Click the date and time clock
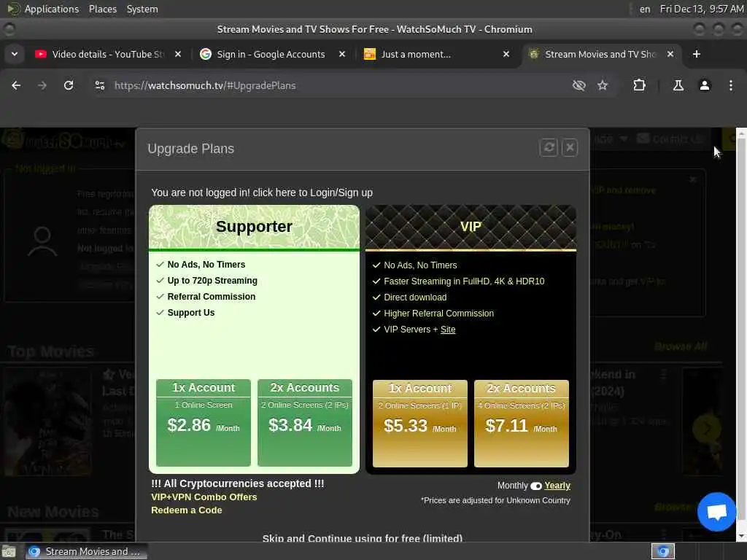747x560 pixels. [701, 9]
